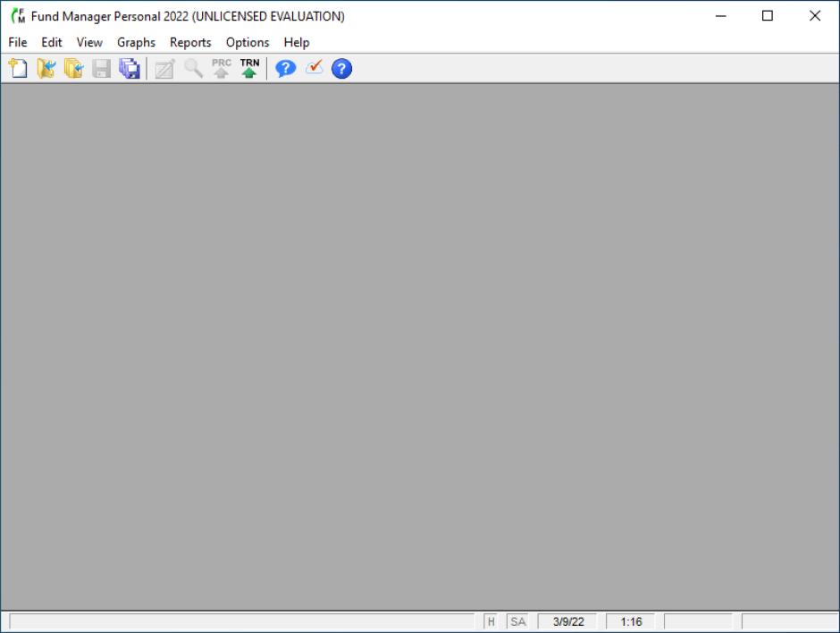This screenshot has height=633, width=840.
Task: Open the File menu
Action: pyautogui.click(x=18, y=42)
